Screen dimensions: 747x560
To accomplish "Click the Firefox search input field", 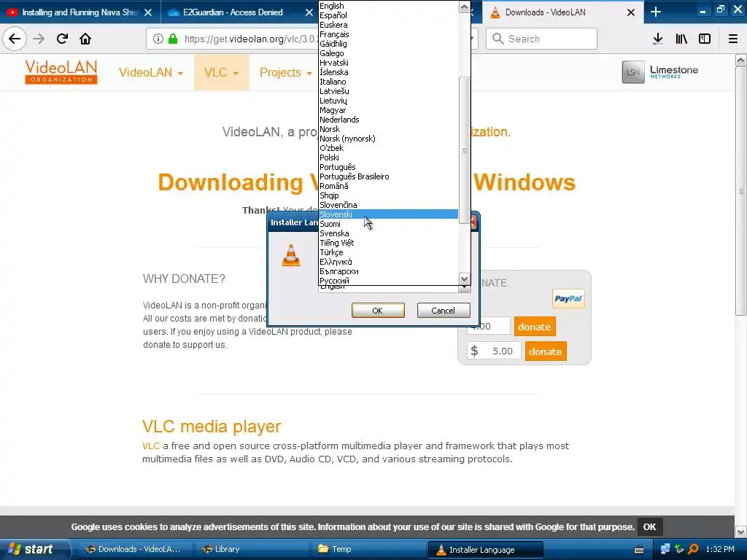I will [542, 39].
